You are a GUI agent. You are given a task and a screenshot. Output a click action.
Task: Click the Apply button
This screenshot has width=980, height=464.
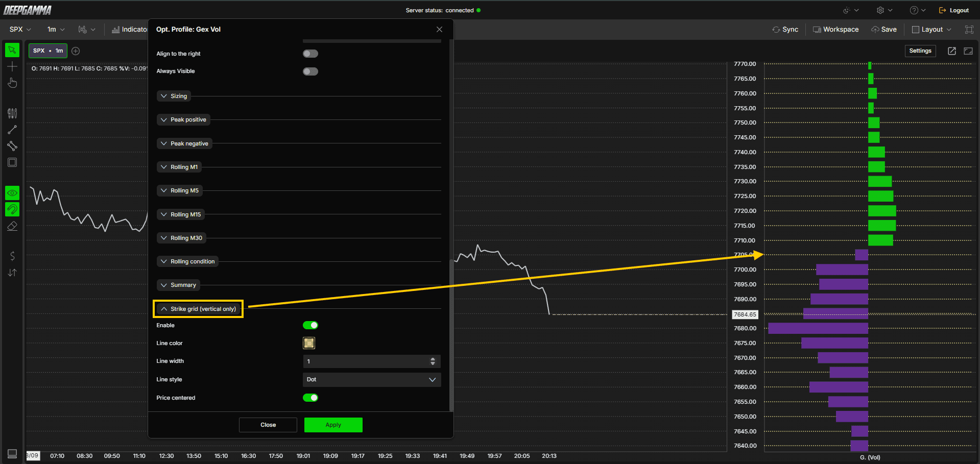333,425
